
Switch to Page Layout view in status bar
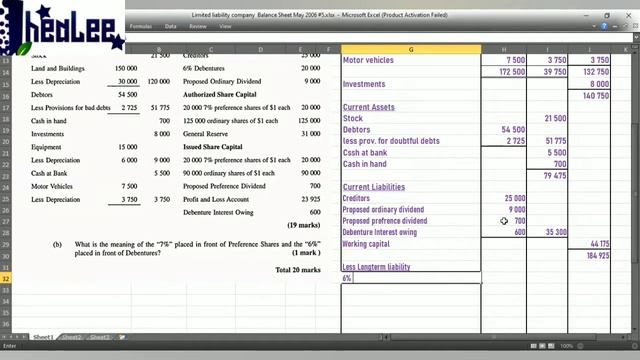(x=542, y=346)
